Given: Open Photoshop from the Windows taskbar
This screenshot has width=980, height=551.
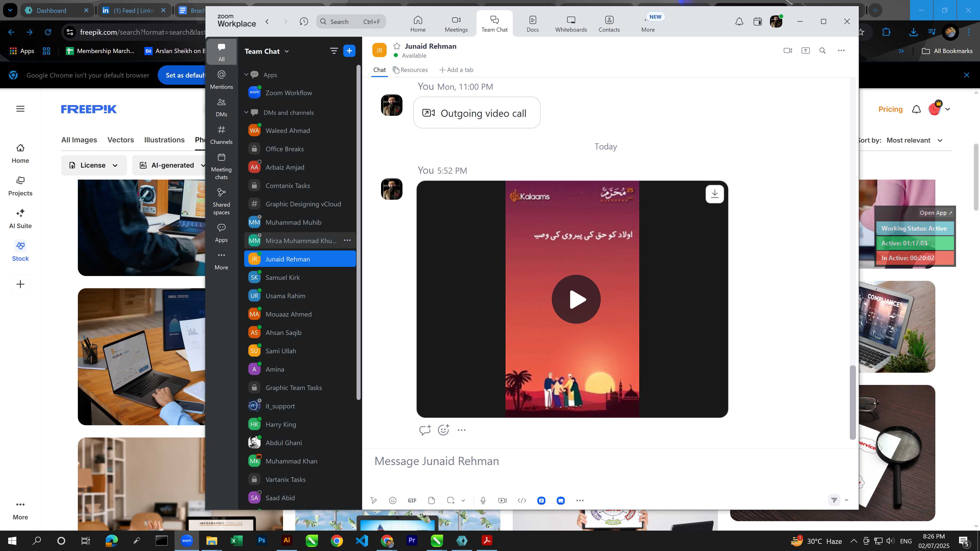Looking at the screenshot, I should (262, 540).
